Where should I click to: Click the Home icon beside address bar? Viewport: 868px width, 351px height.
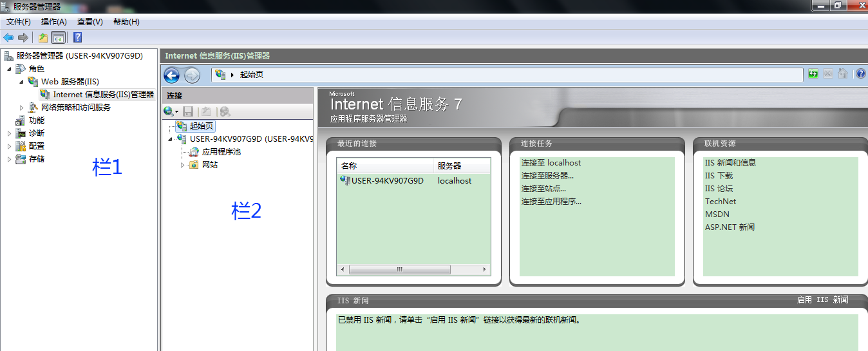[842, 74]
